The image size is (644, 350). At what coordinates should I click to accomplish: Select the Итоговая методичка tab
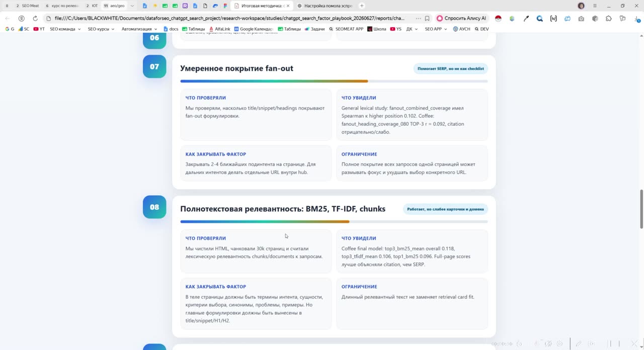point(262,6)
